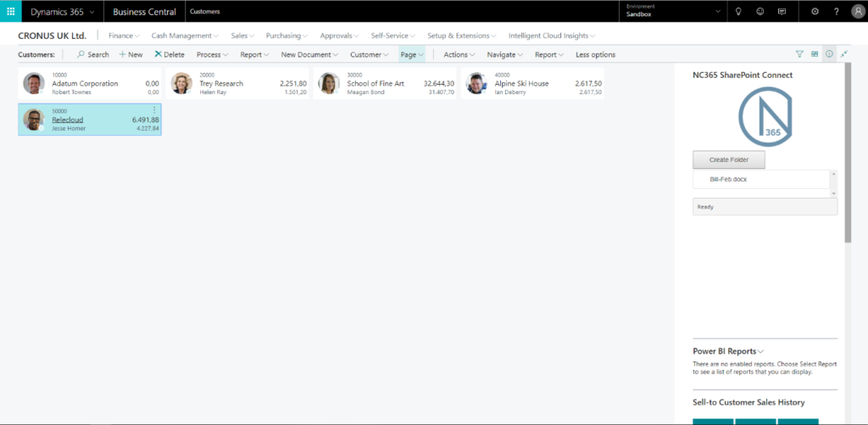The height and width of the screenshot is (425, 868).
Task: Click Trey Research contact photo
Action: tap(181, 84)
